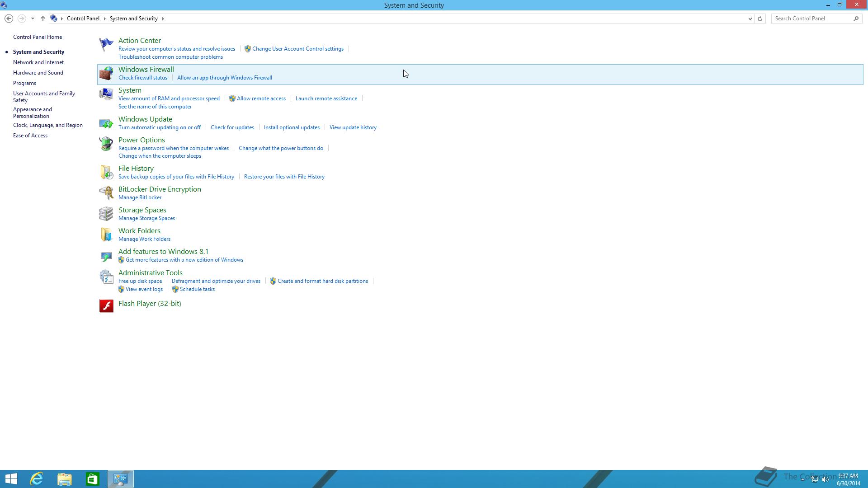Open the Windows Store taskbar icon

pyautogui.click(x=93, y=479)
